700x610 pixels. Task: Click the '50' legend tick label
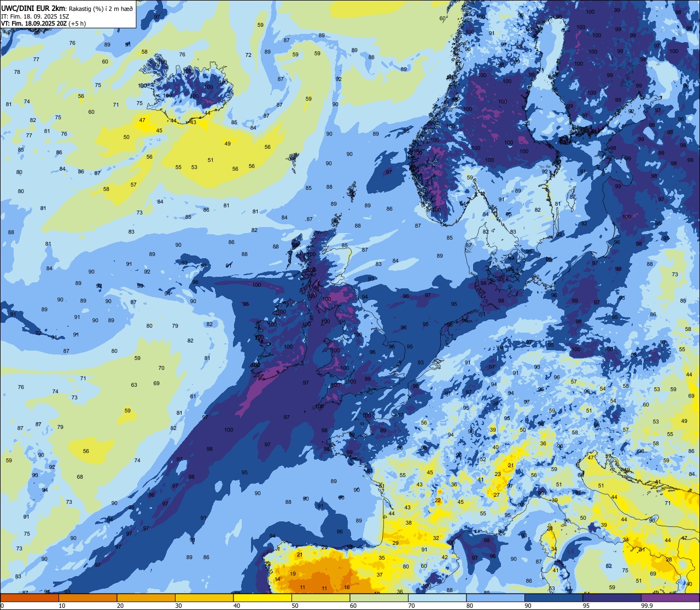(295, 606)
